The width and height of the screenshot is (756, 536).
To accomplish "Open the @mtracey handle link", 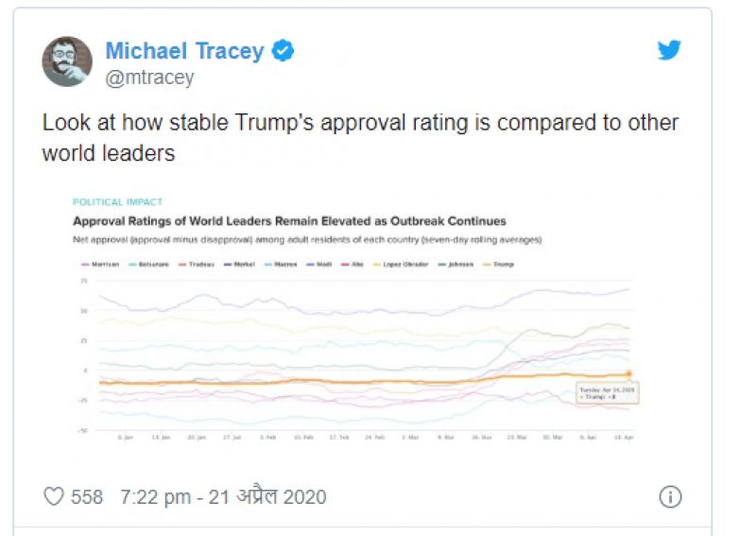I will point(149,78).
